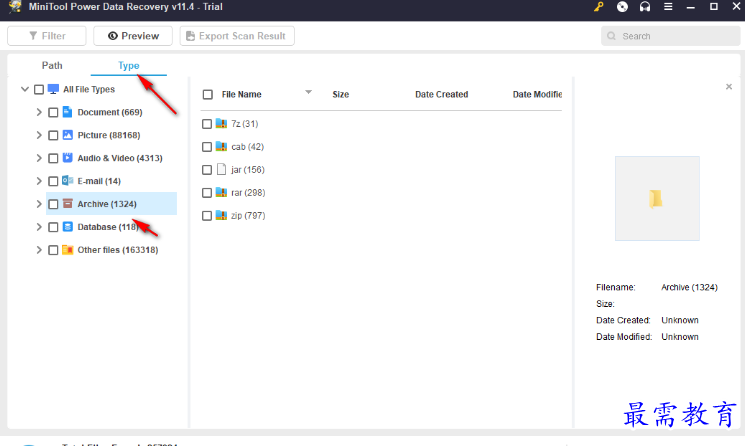745x446 pixels.
Task: Tick the rar (298) checkbox
Action: point(207,192)
